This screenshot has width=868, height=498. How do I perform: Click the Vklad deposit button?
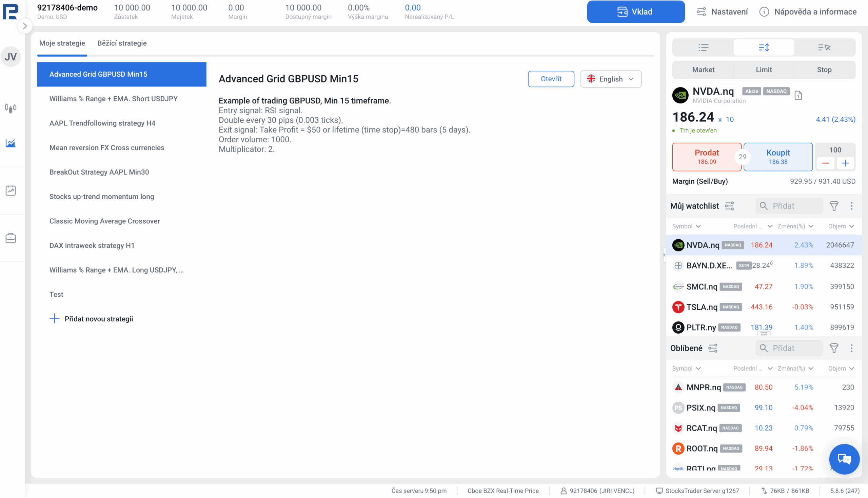[635, 12]
